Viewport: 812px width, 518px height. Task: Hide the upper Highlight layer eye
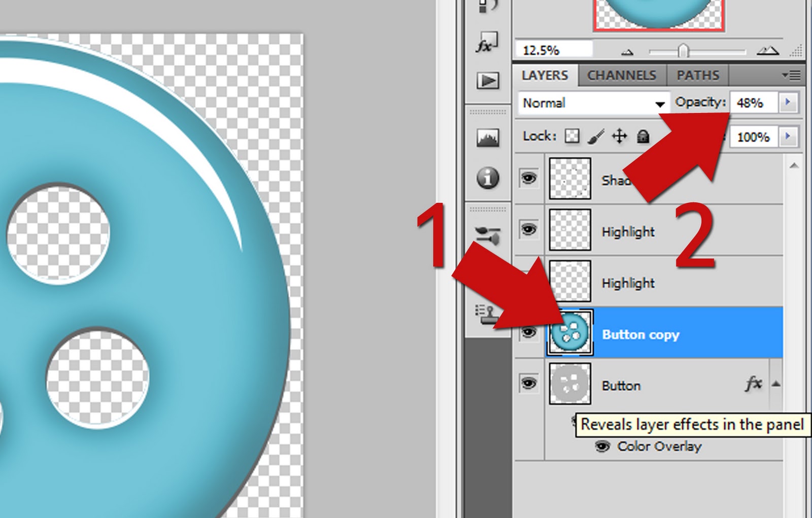(528, 229)
